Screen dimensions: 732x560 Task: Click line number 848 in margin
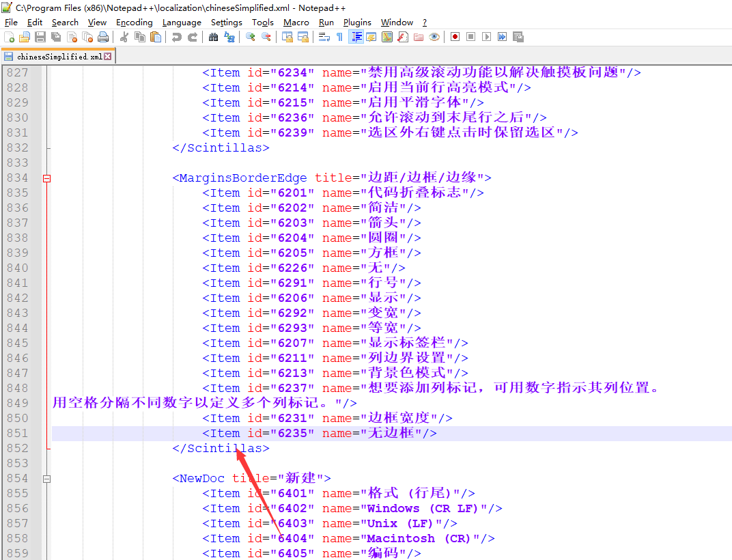17,388
